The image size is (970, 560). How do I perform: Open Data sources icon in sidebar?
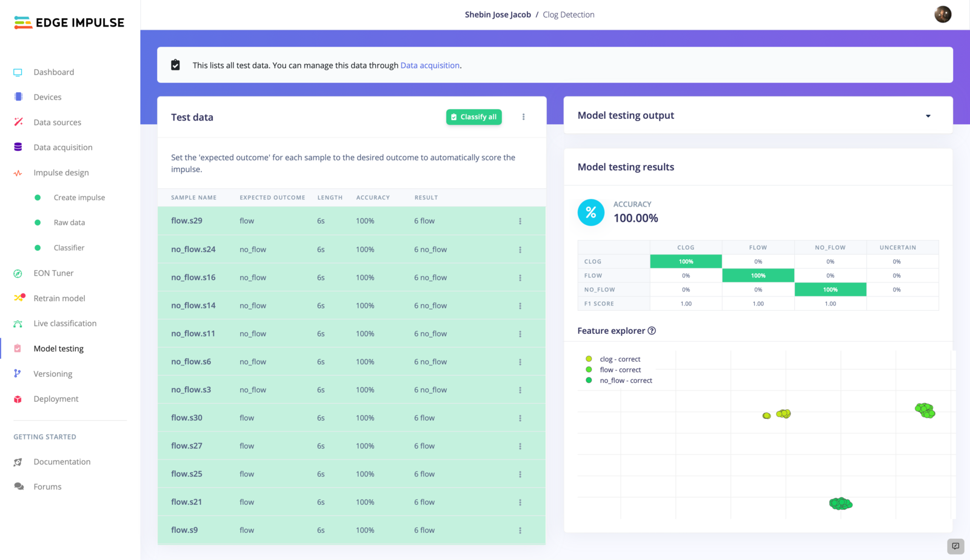[x=18, y=122]
